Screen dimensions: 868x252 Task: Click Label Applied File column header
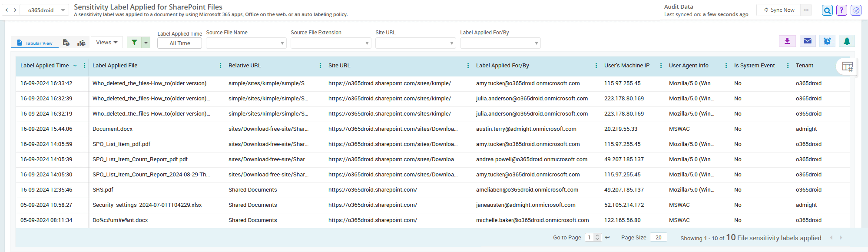[115, 66]
